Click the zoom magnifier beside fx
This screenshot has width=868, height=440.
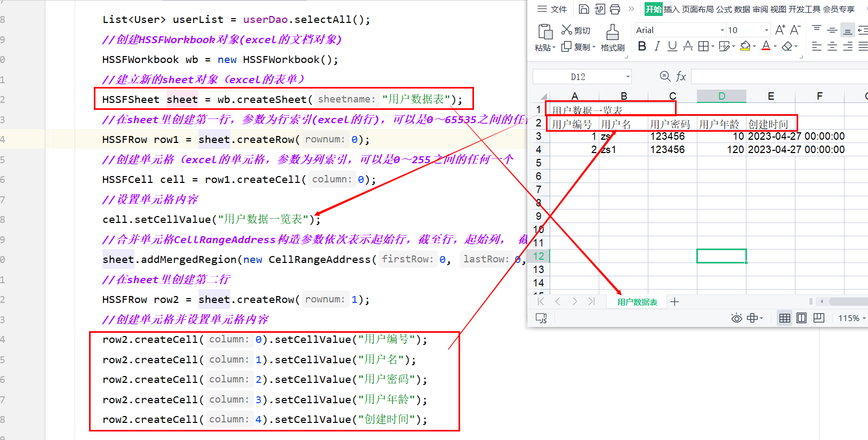[665, 76]
